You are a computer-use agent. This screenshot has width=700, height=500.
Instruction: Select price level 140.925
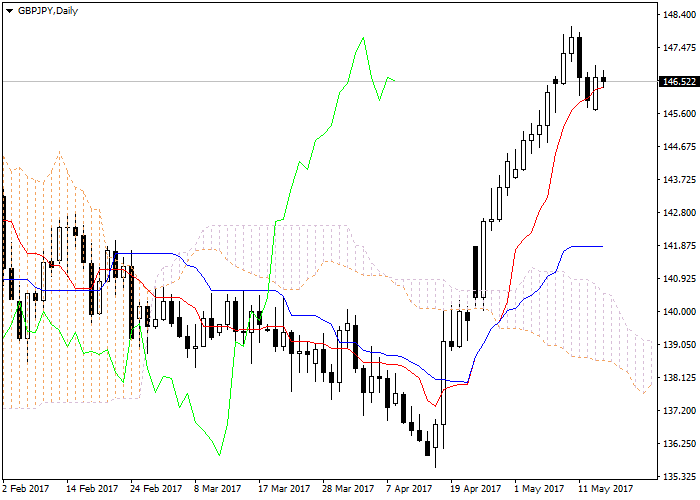click(679, 279)
